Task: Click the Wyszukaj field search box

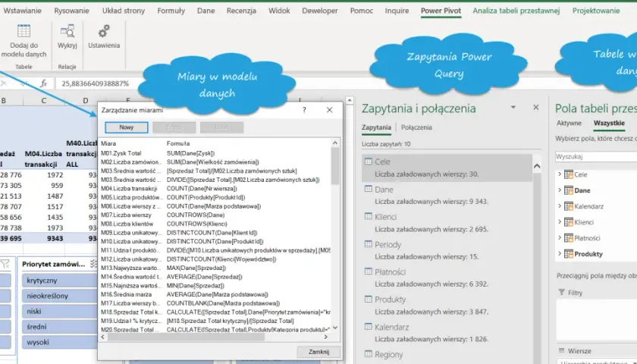Action: coord(596,156)
